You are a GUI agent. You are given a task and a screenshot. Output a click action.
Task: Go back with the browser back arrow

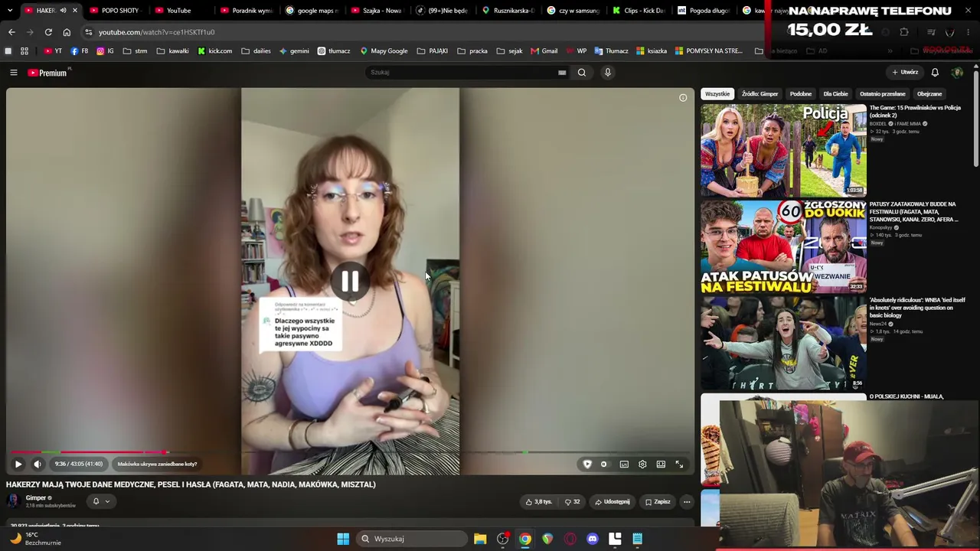click(11, 32)
